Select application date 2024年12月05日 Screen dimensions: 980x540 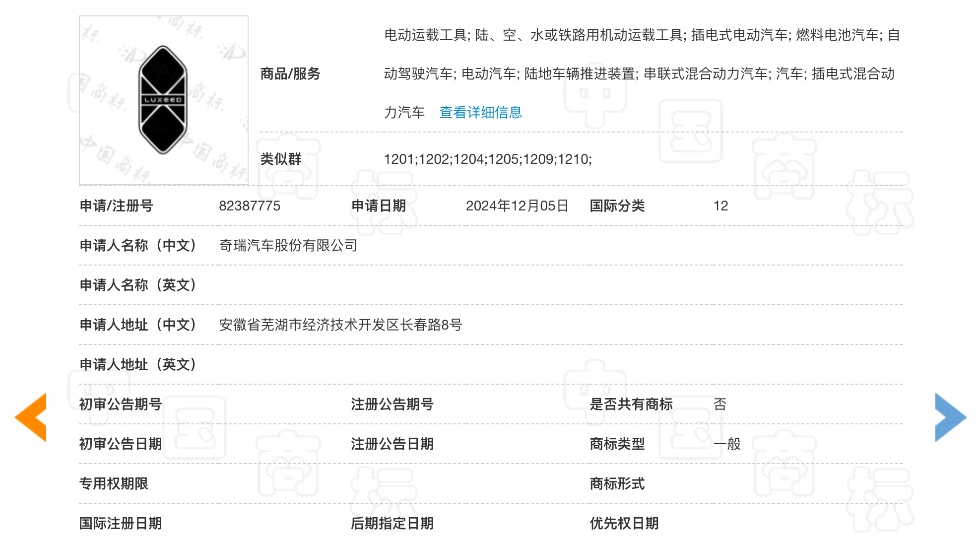tap(517, 206)
